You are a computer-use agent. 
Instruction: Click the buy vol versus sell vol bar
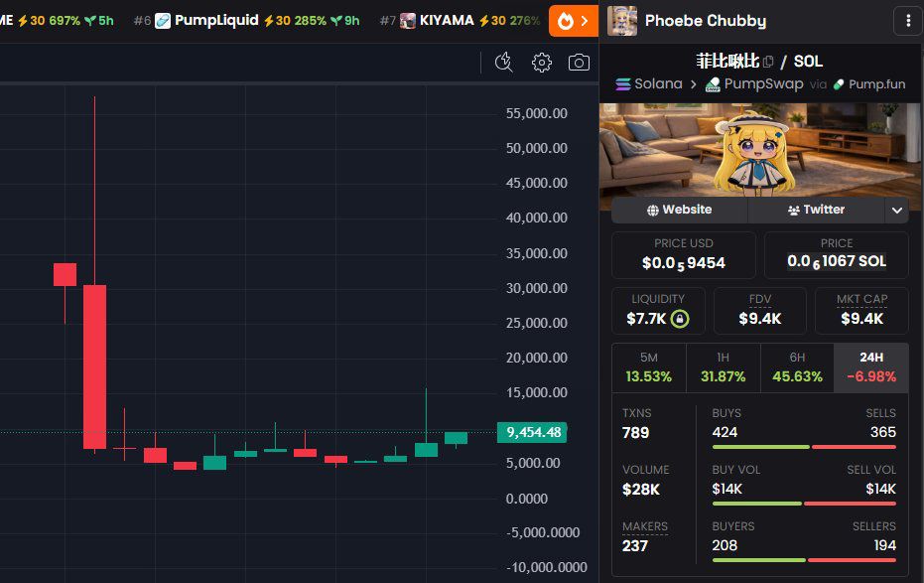(804, 504)
